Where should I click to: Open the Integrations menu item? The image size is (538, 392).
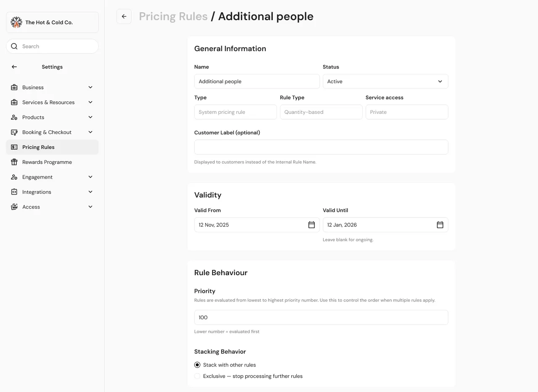[x=52, y=192]
